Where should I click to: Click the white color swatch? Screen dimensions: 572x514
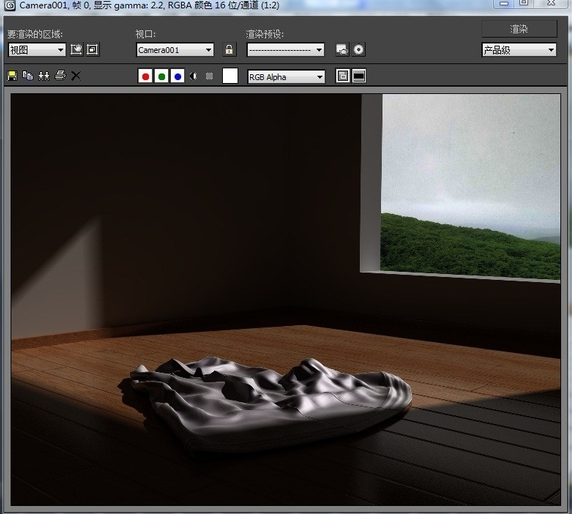pyautogui.click(x=230, y=76)
